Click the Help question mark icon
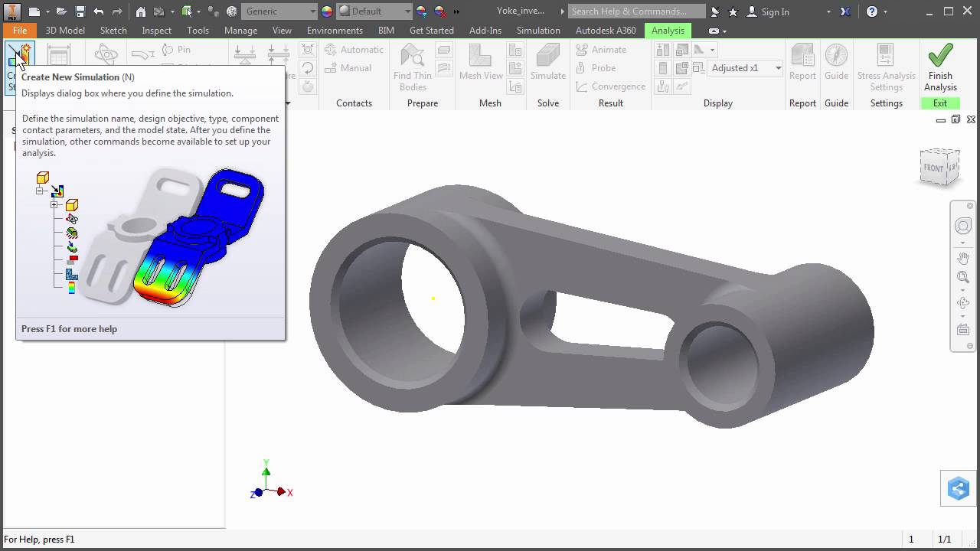This screenshot has height=551, width=980. point(872,11)
